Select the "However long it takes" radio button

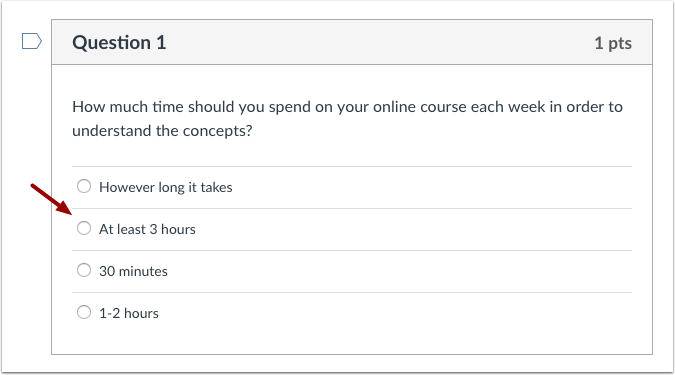coord(84,186)
